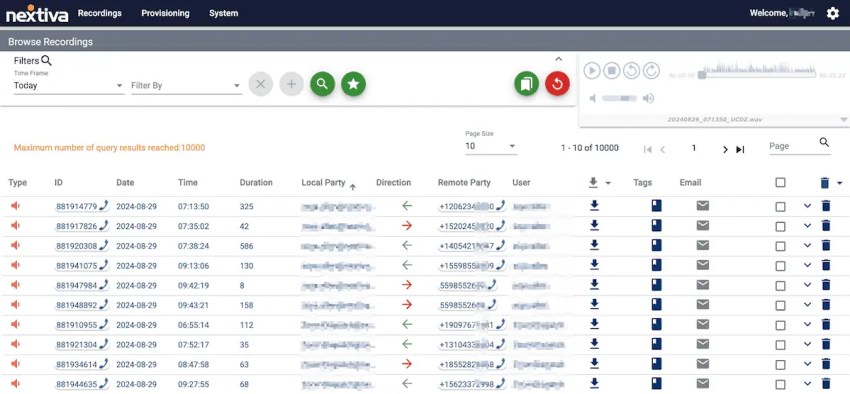Adjust the player volume slider
Screen dimensions: 850x394
click(620, 98)
